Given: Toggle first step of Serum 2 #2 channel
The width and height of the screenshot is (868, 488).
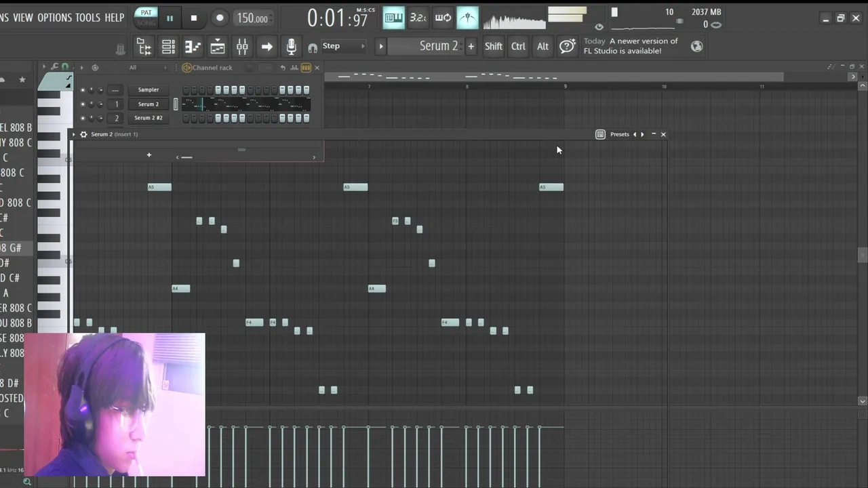Looking at the screenshot, I should (x=185, y=118).
